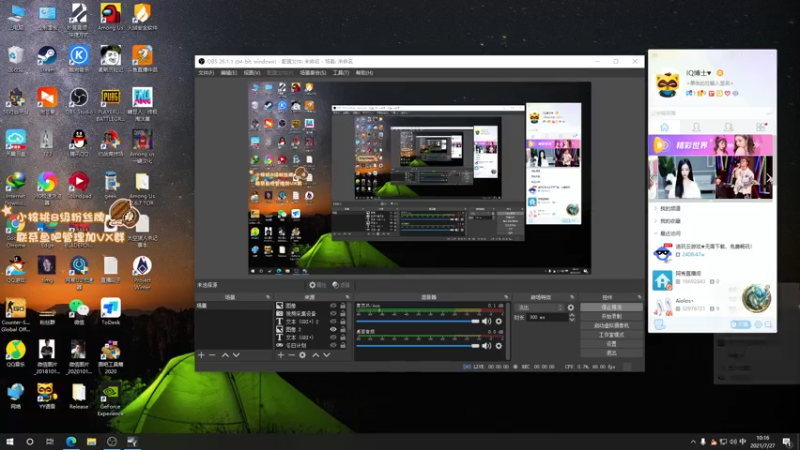Toggle lock on 视频采集设备 source
This screenshot has height=450, width=800.
(343, 313)
